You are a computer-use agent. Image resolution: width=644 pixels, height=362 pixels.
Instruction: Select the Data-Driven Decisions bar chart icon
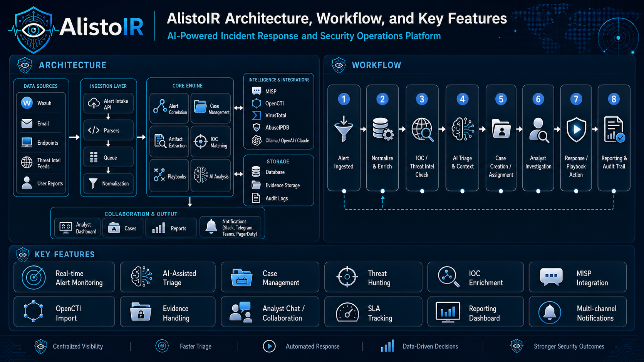click(x=387, y=346)
